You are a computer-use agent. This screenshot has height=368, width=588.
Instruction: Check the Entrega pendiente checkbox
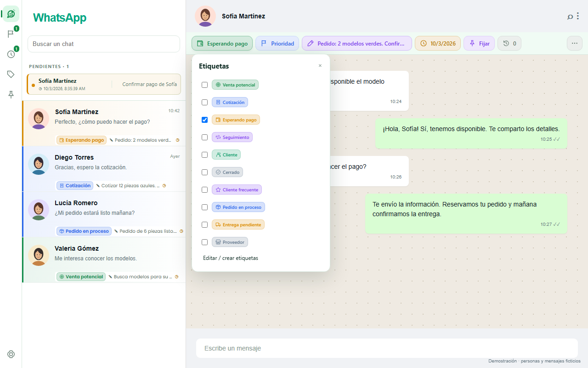tap(205, 224)
